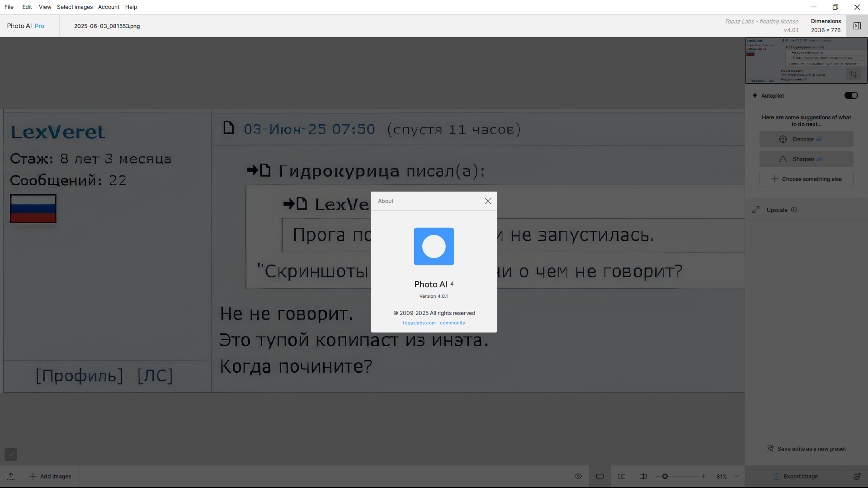Select single view layout icon
This screenshot has width=868, height=488.
[x=600, y=476]
